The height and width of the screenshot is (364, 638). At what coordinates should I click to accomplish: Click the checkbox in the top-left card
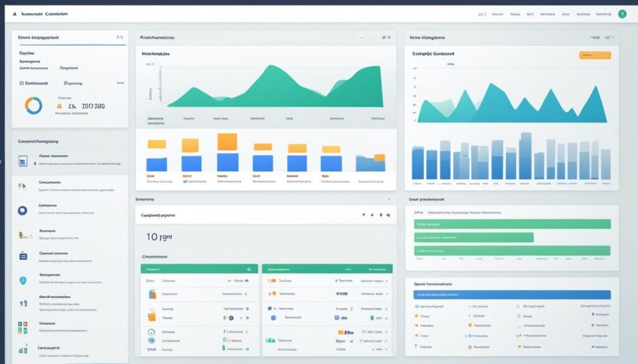coord(21,82)
